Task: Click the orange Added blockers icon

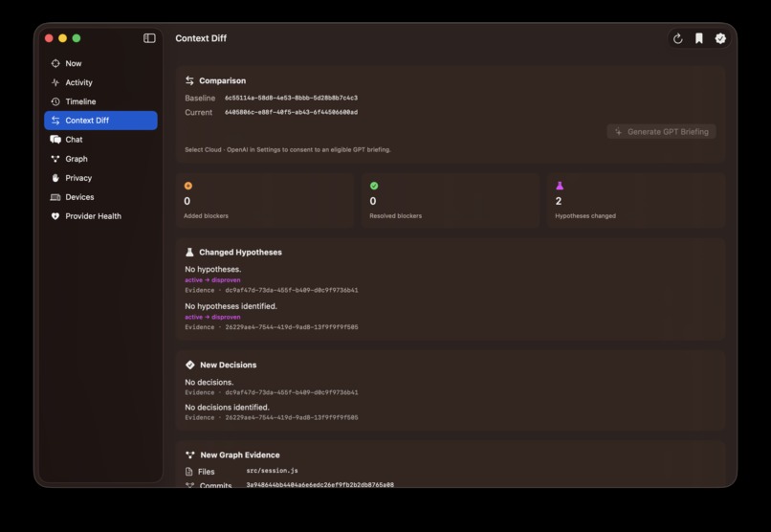Action: point(187,186)
